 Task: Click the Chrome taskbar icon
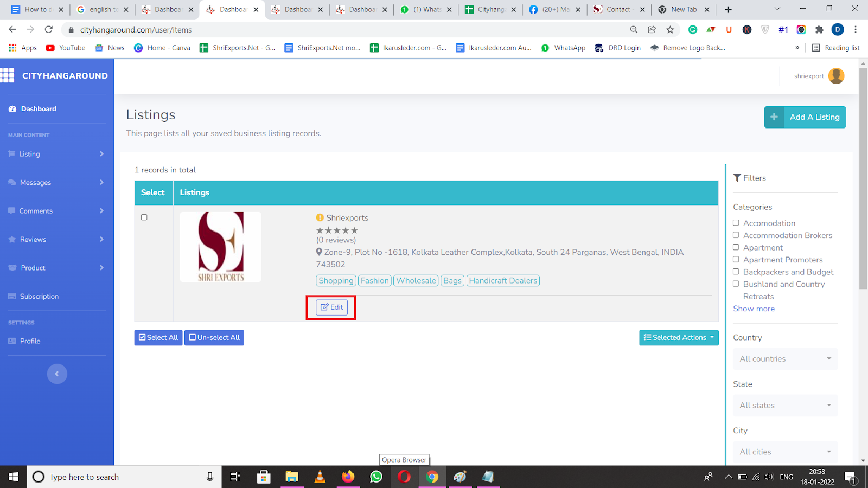tap(432, 477)
